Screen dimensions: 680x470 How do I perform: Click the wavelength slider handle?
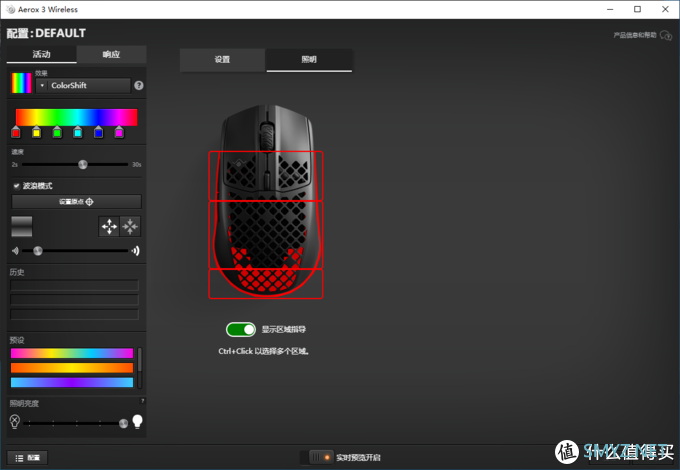tap(38, 251)
